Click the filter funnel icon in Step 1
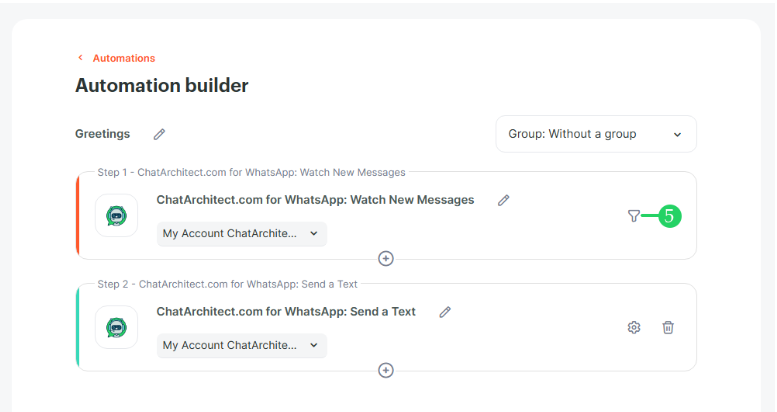 coord(633,216)
